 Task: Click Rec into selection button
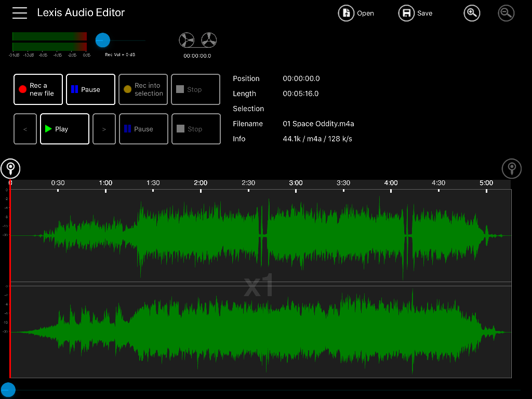tap(143, 89)
